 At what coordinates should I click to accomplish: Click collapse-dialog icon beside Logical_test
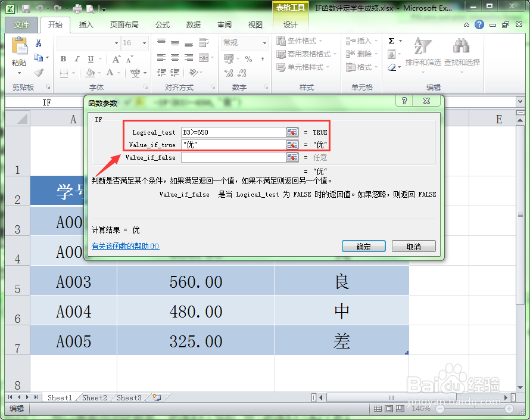(x=292, y=132)
